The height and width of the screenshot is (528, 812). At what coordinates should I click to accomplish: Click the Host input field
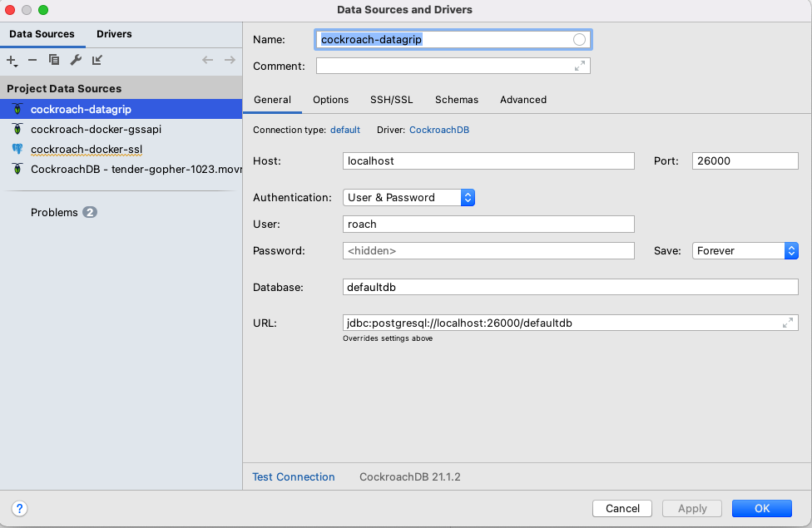pyautogui.click(x=488, y=160)
